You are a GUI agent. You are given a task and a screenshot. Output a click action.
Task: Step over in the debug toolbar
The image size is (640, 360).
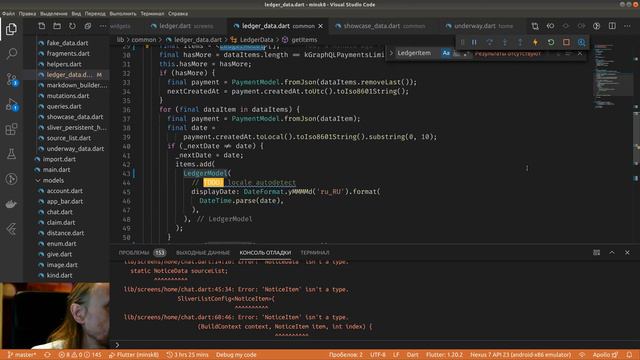pyautogui.click(x=490, y=42)
